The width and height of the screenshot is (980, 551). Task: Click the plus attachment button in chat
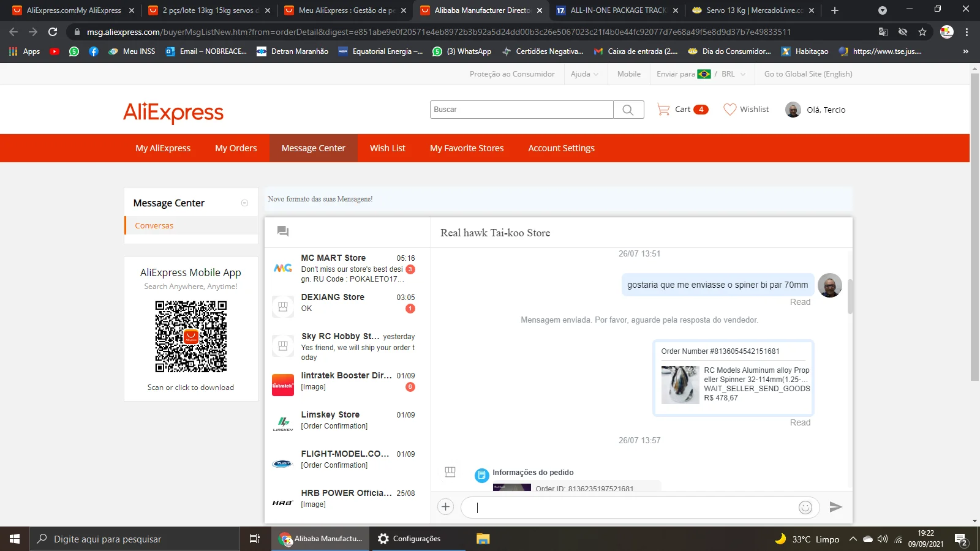[x=446, y=507]
